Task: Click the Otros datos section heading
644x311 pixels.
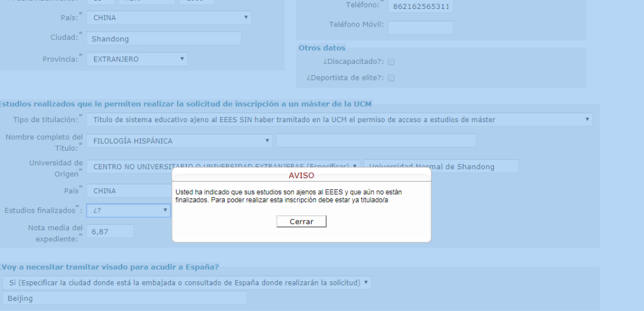Action: tap(322, 48)
